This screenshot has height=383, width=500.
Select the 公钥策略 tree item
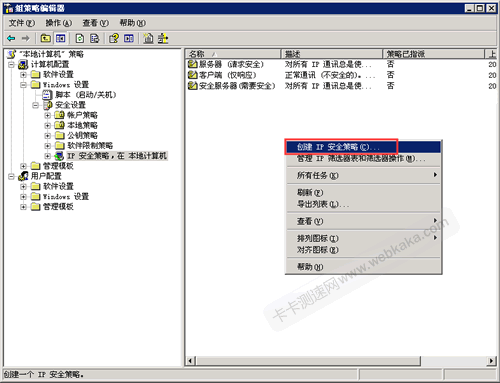(x=82, y=135)
